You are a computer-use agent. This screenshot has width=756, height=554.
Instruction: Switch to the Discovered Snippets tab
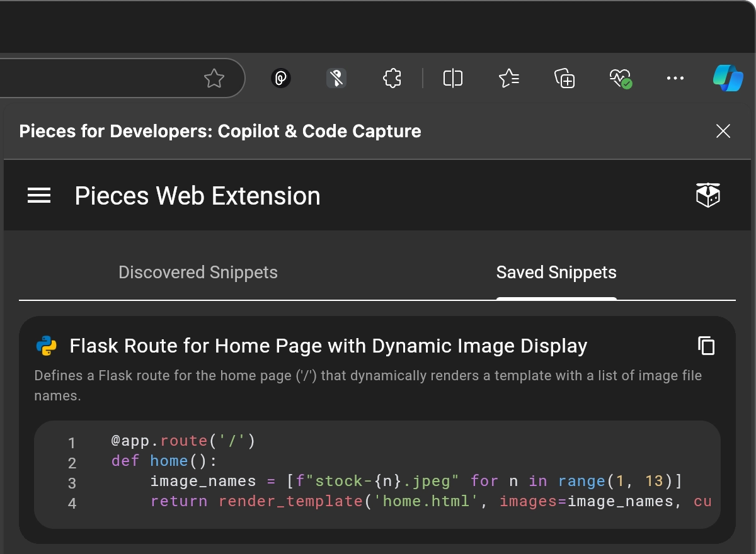[198, 272]
